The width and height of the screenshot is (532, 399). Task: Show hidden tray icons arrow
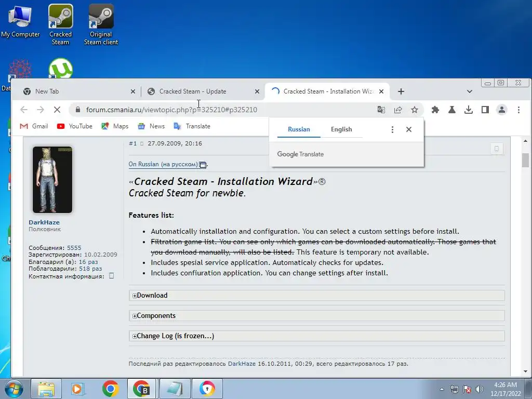pos(442,389)
